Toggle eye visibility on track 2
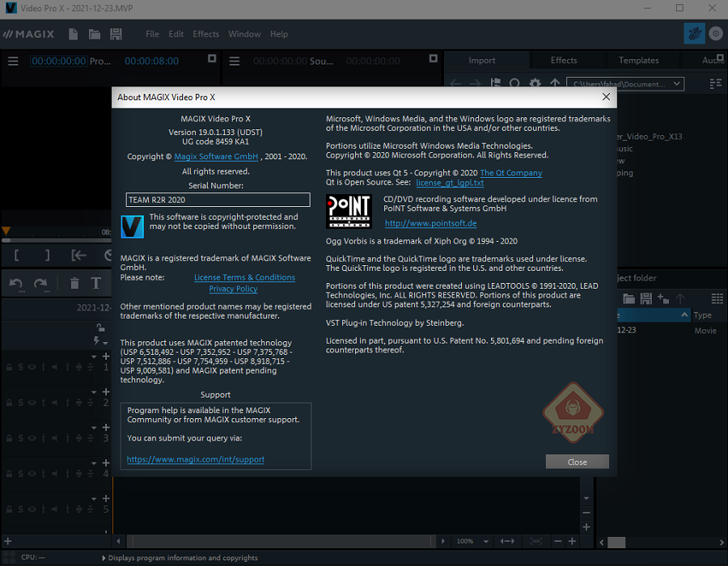The width and height of the screenshot is (728, 566). [32, 403]
